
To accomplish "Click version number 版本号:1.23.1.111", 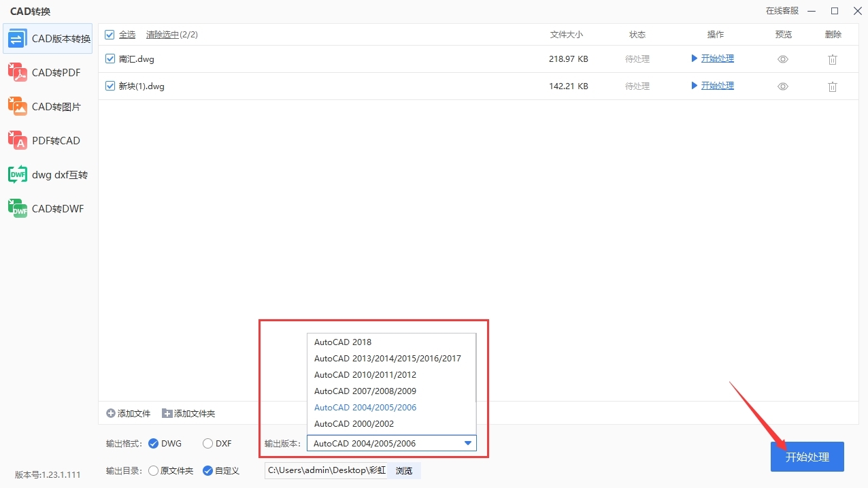I will coord(48,474).
